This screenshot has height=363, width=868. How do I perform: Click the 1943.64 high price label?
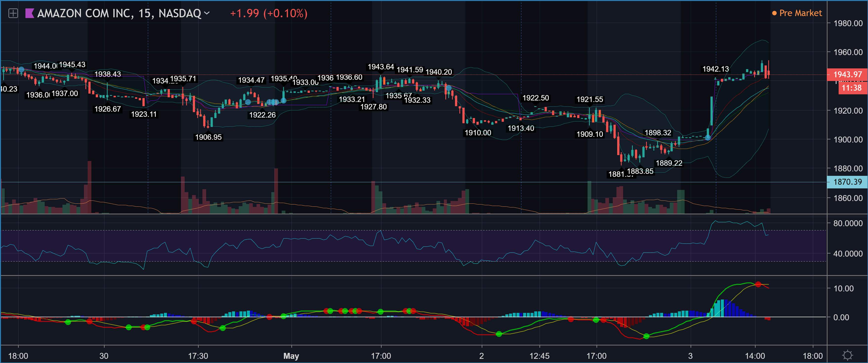(x=381, y=67)
